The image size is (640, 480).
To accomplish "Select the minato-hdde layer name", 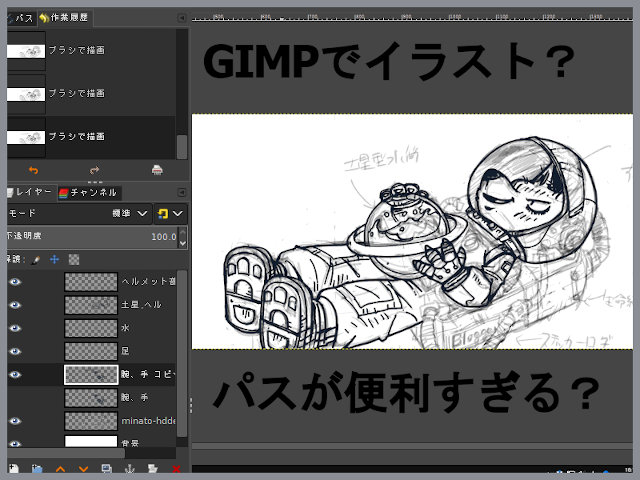I will click(148, 421).
